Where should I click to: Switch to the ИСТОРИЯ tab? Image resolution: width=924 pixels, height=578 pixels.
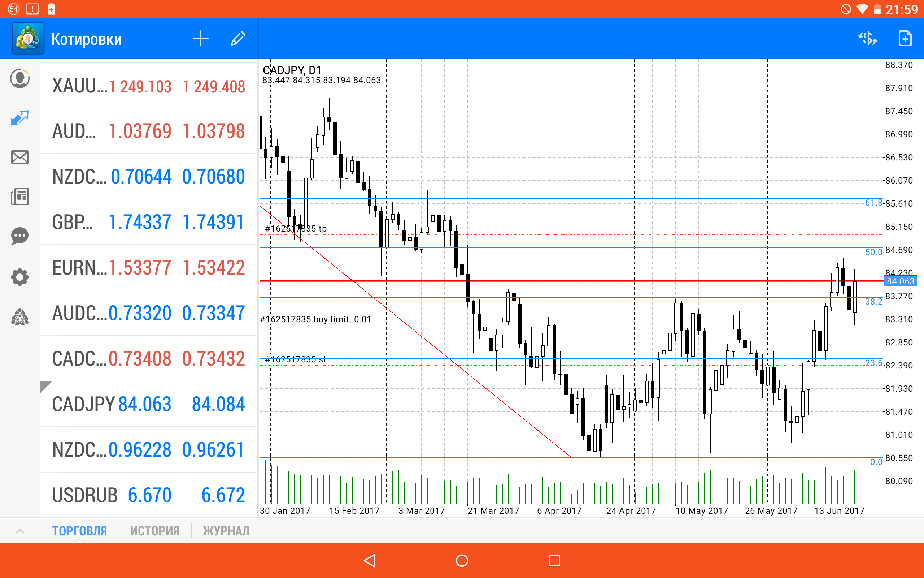tap(154, 531)
